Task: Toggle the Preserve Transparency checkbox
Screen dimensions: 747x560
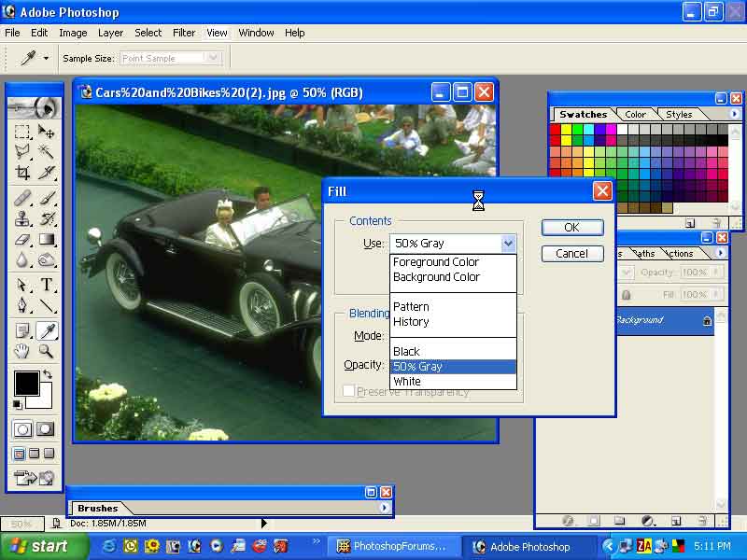Action: [348, 392]
